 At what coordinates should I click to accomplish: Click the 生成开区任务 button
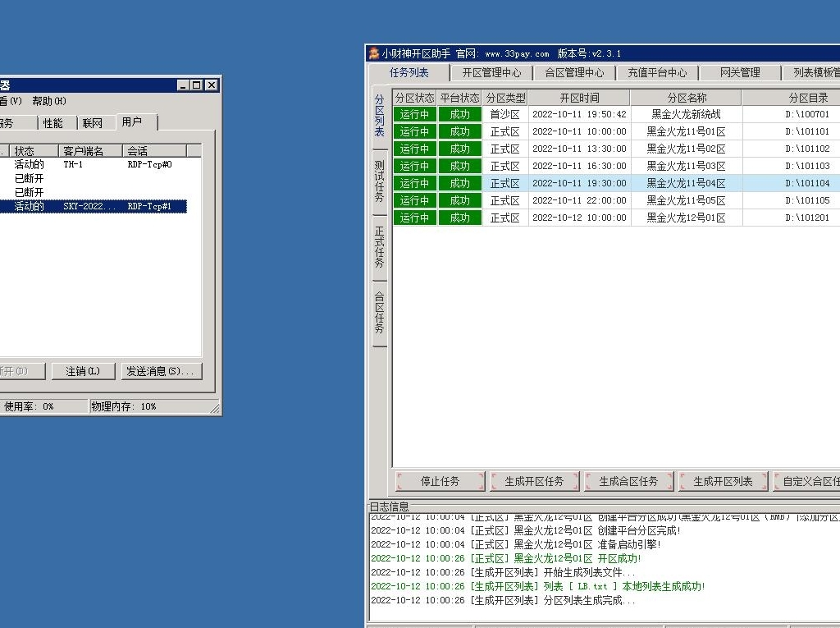pyautogui.click(x=534, y=482)
